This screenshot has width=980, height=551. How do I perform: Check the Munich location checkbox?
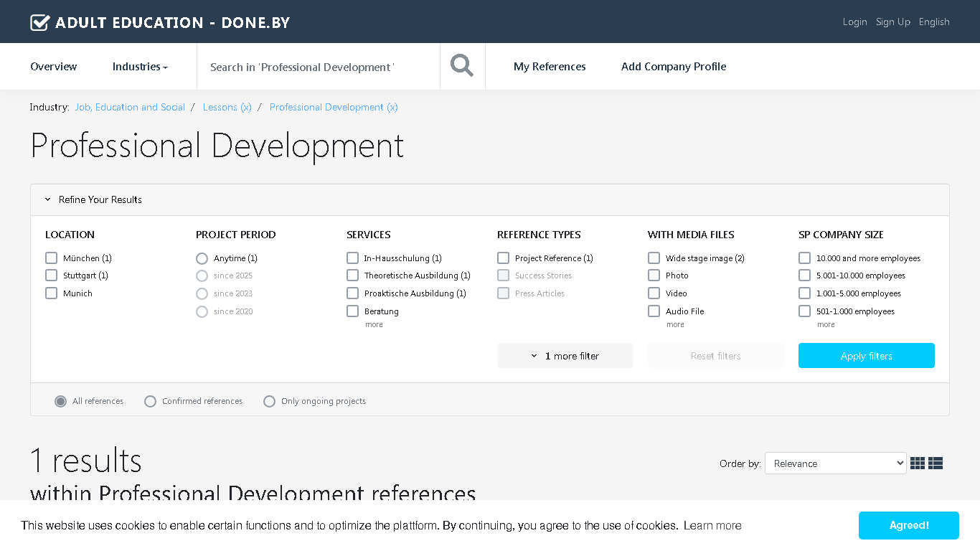(51, 293)
